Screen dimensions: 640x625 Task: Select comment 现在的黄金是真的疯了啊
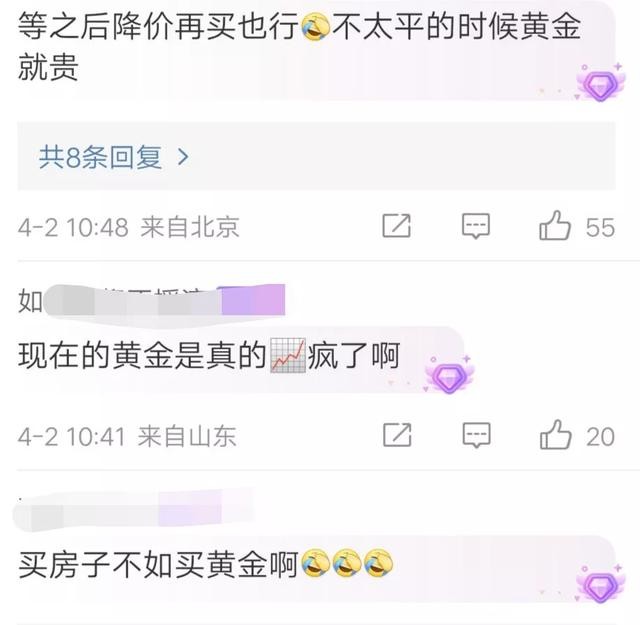coord(209,356)
